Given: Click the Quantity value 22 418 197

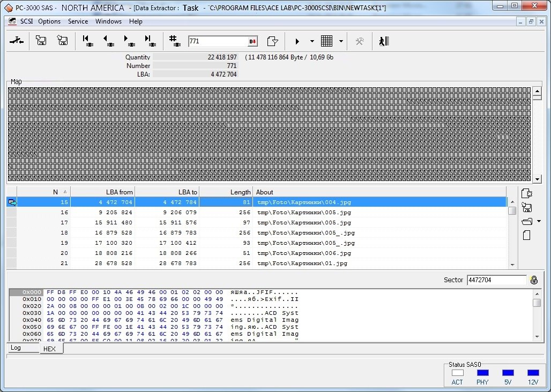Looking at the screenshot, I should pyautogui.click(x=195, y=57).
